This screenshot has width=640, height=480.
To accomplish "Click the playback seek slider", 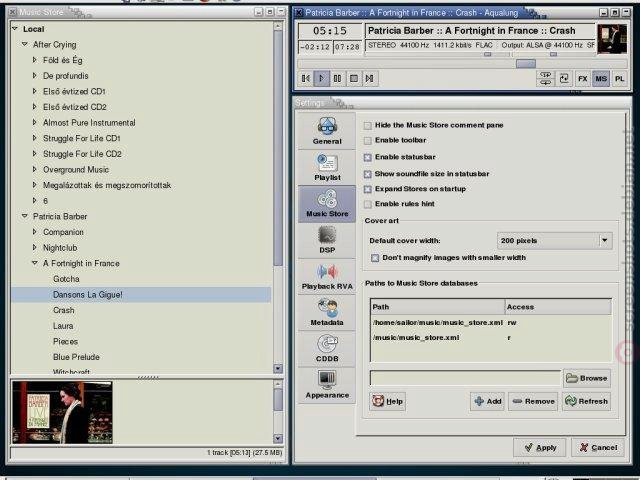I will pyautogui.click(x=462, y=64).
